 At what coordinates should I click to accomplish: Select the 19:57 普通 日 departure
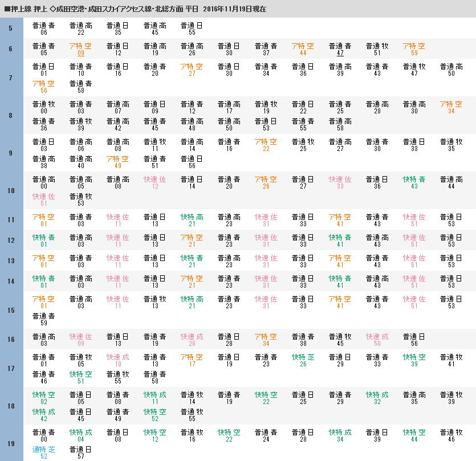tap(80, 452)
